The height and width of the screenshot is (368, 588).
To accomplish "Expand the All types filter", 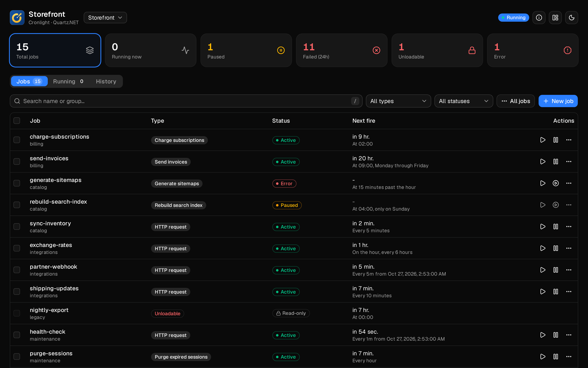I will (398, 101).
